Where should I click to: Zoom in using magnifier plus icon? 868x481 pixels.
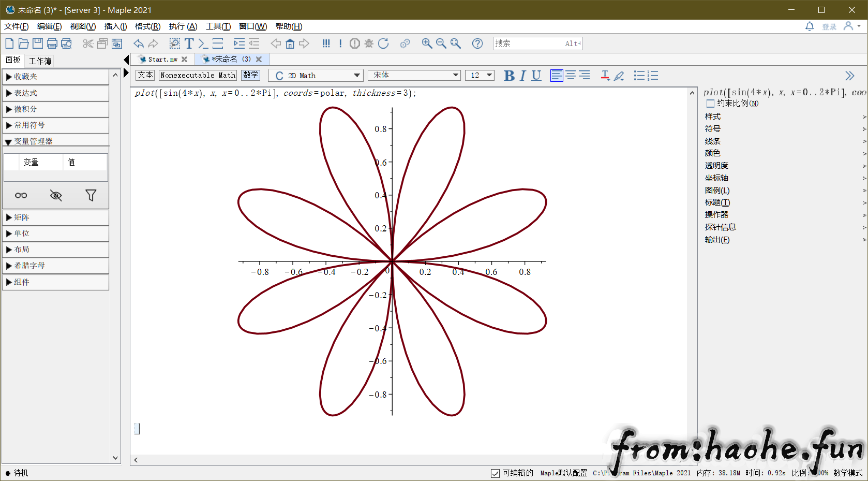coord(427,43)
